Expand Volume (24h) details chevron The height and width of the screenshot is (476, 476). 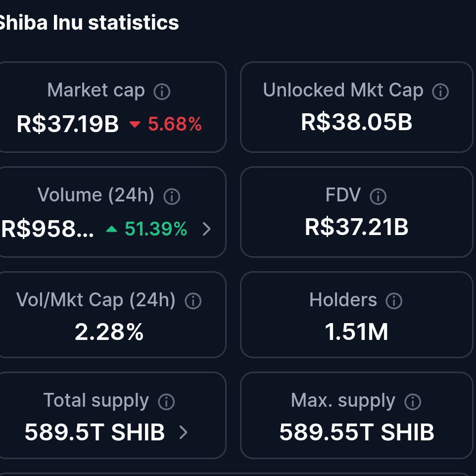click(x=206, y=229)
